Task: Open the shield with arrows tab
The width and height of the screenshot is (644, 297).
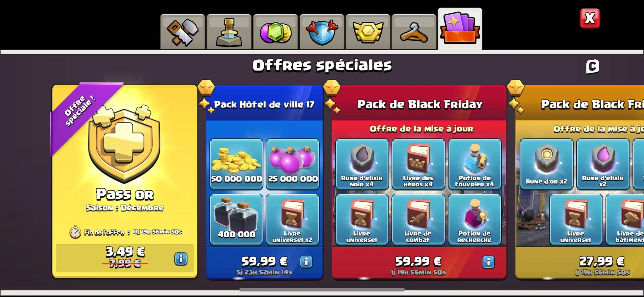Action: [x=322, y=32]
